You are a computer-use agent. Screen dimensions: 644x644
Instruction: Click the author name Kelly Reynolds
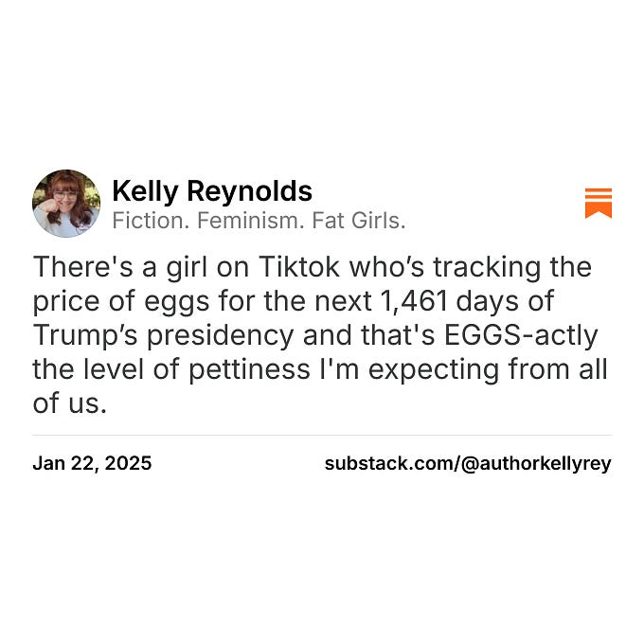click(x=211, y=191)
